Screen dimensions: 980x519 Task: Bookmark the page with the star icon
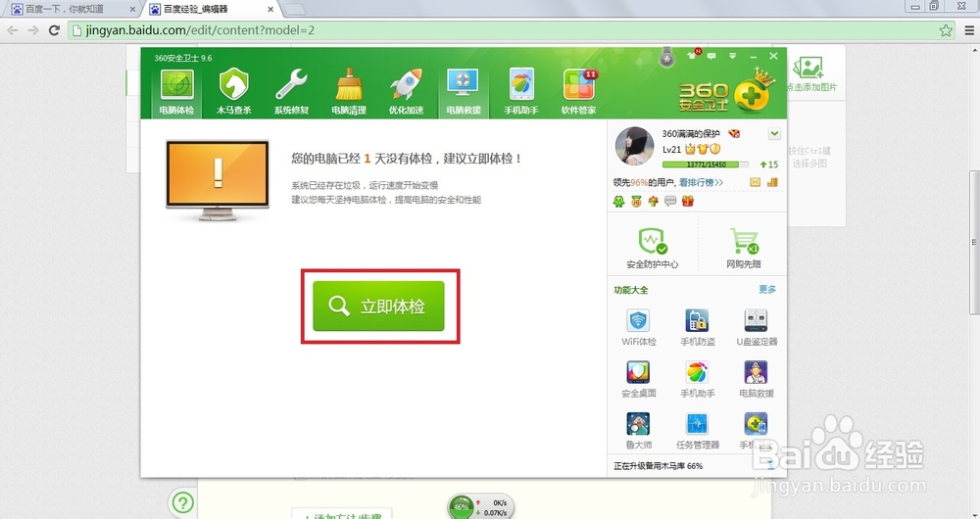[x=946, y=30]
